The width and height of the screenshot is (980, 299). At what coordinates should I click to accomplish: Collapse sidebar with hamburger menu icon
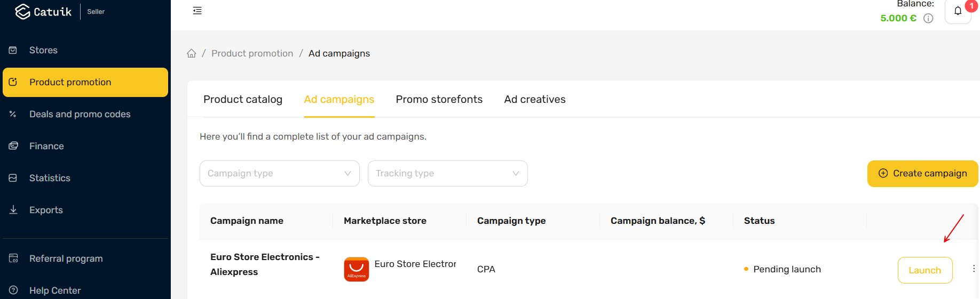coord(197,11)
